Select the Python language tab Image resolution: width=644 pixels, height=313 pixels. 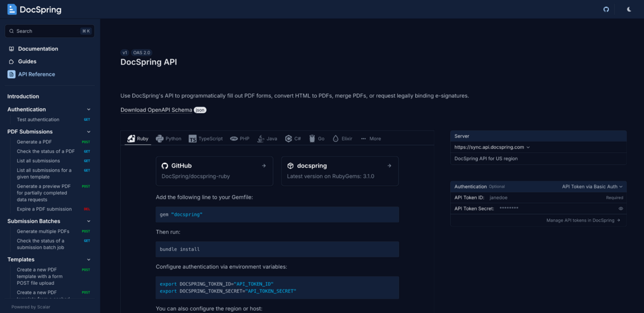(x=168, y=139)
